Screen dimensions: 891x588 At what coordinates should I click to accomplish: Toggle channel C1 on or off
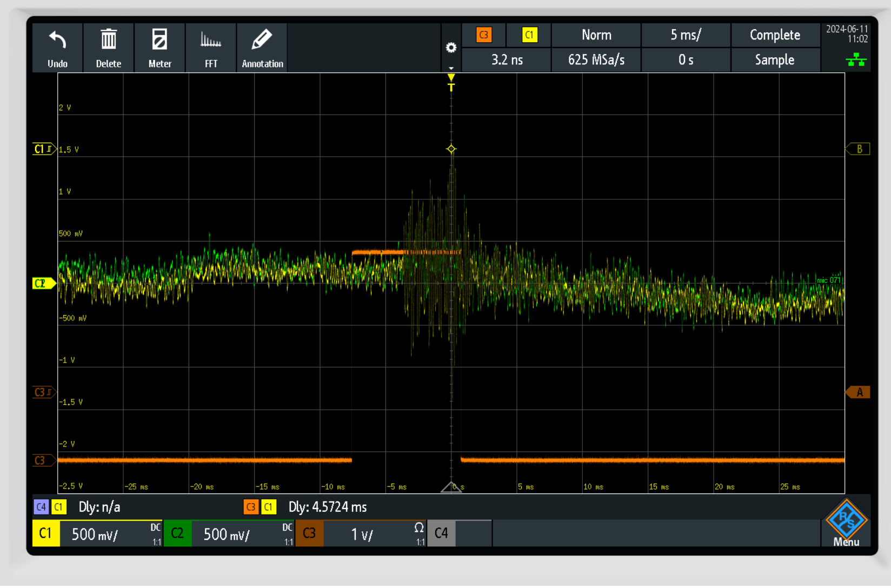click(x=46, y=534)
